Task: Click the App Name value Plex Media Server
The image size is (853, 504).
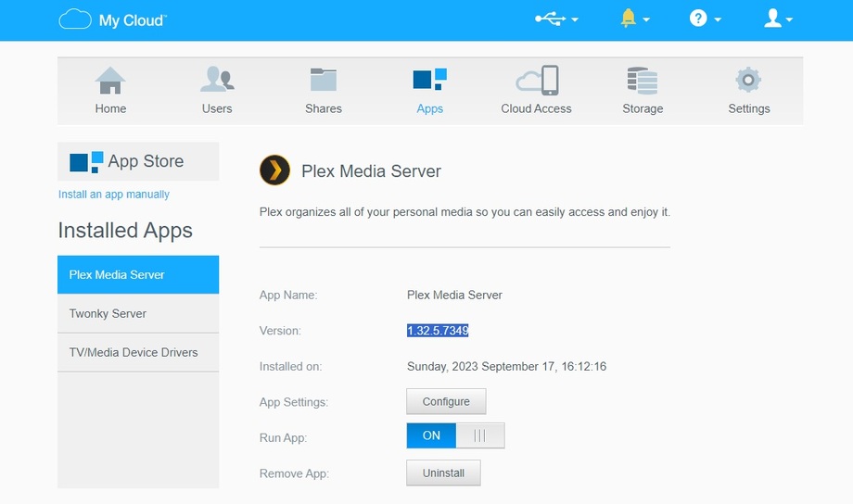Action: pyautogui.click(x=454, y=296)
